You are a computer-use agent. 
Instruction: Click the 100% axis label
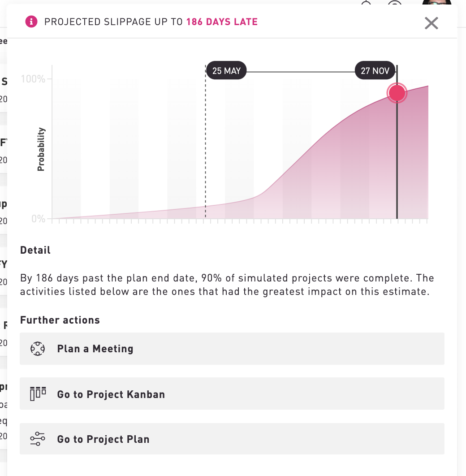[x=33, y=79]
